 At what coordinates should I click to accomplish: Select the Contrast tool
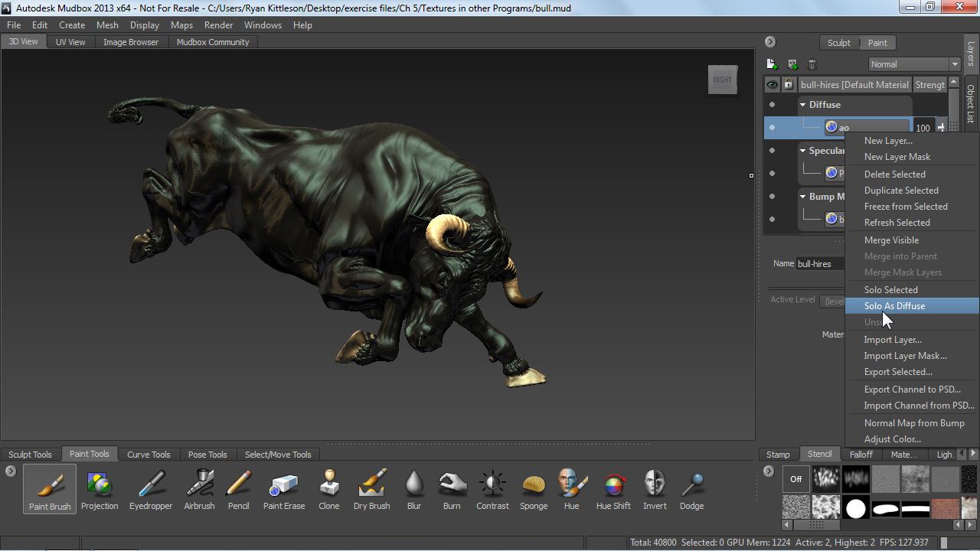(x=492, y=490)
